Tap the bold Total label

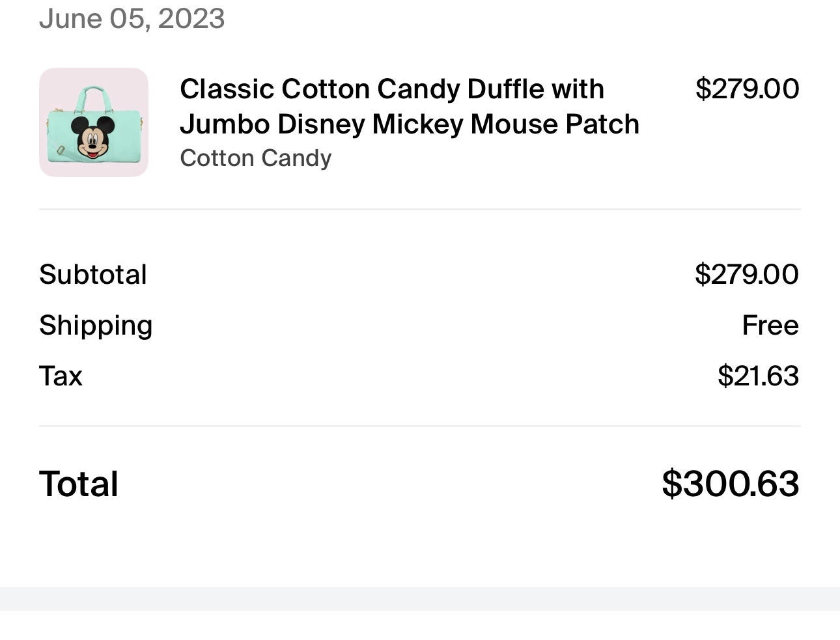79,484
